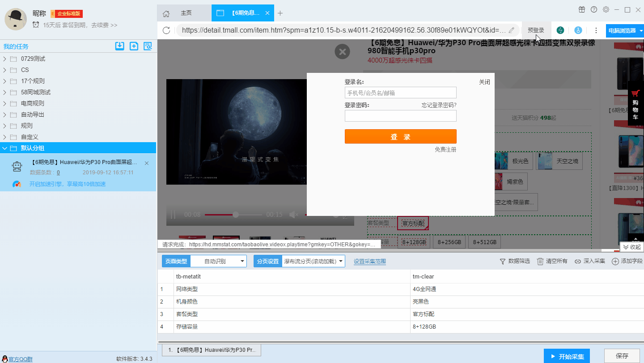Select the 极光色 color option
The image size is (644, 363).
(514, 161)
